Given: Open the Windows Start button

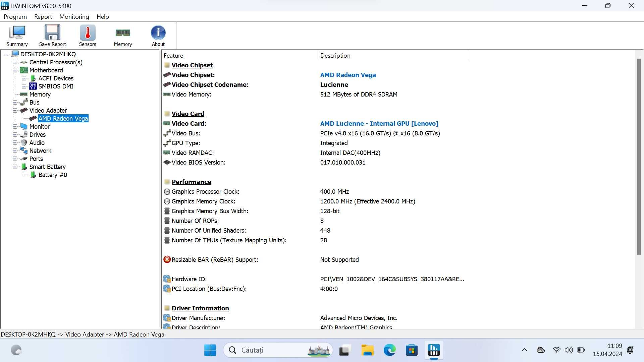Looking at the screenshot, I should (x=210, y=350).
